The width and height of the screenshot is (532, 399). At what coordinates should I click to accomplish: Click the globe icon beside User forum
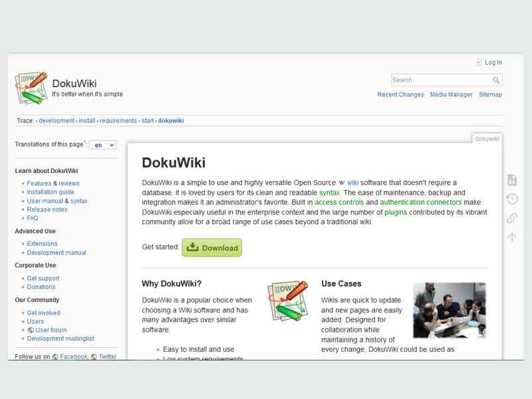point(31,330)
